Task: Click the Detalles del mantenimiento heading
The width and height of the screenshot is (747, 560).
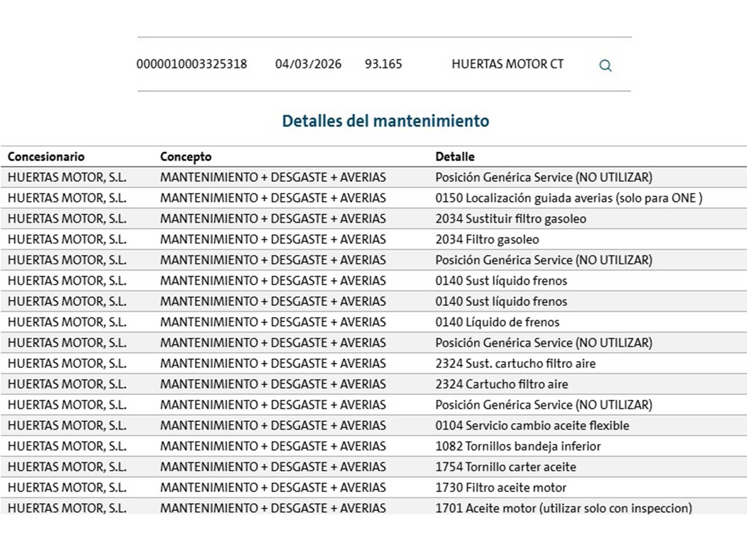Action: tap(385, 121)
